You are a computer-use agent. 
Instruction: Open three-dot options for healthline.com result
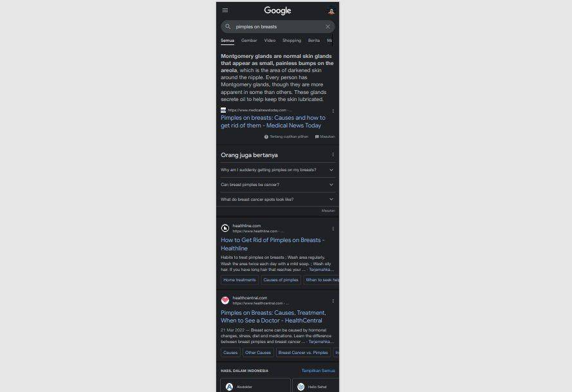tap(333, 229)
